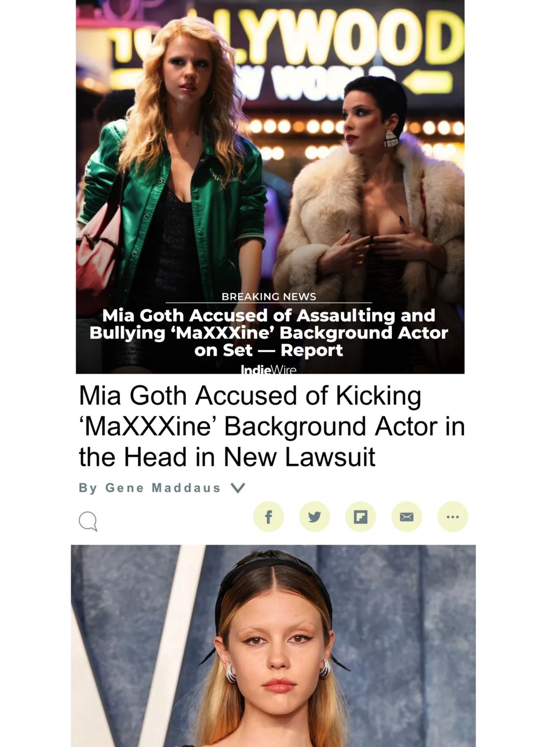
Task: Select the BREAKING NEWS label
Action: 269,297
